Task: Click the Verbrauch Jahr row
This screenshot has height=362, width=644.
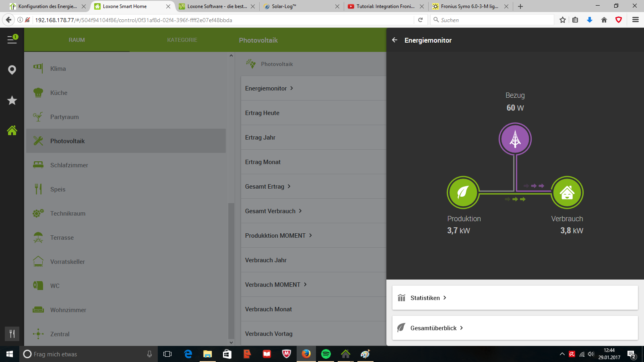Action: 314,260
